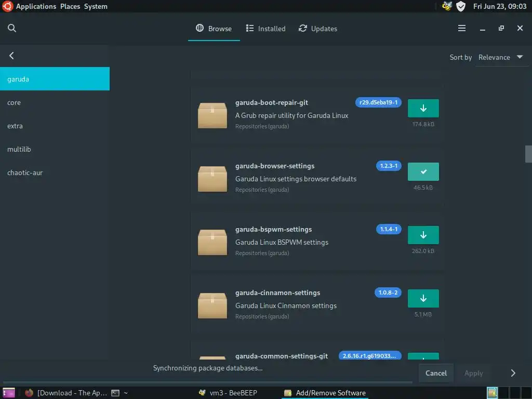Click version badge 1.0.8-2
Viewport: 532px width, 399px height.
[x=388, y=292]
